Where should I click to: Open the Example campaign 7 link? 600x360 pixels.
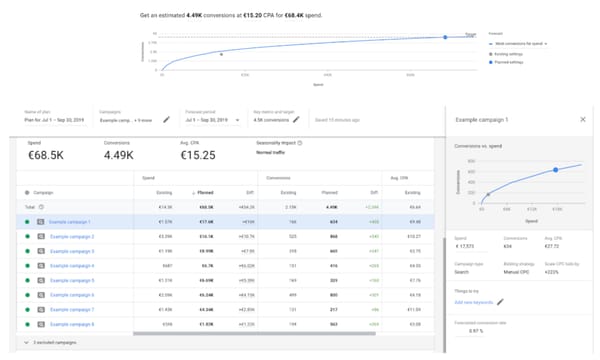72,310
